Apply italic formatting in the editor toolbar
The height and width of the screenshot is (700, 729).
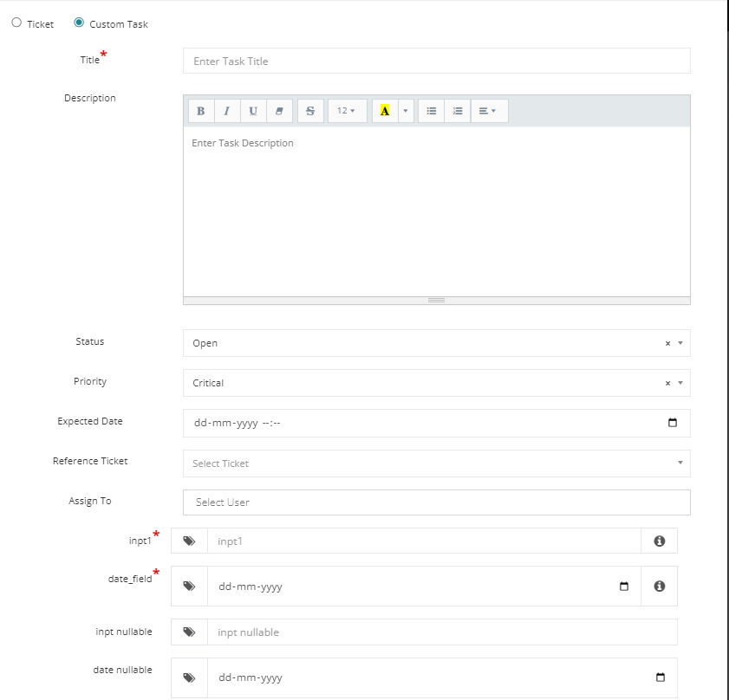click(226, 110)
